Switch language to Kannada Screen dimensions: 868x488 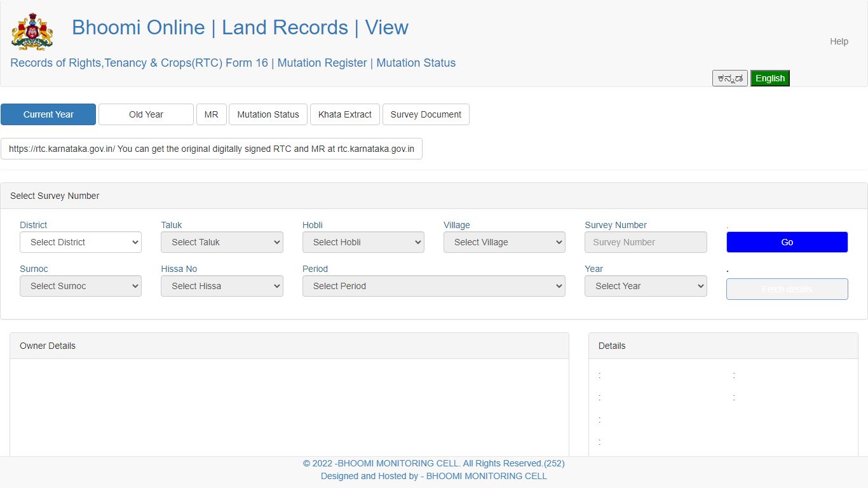pos(730,78)
